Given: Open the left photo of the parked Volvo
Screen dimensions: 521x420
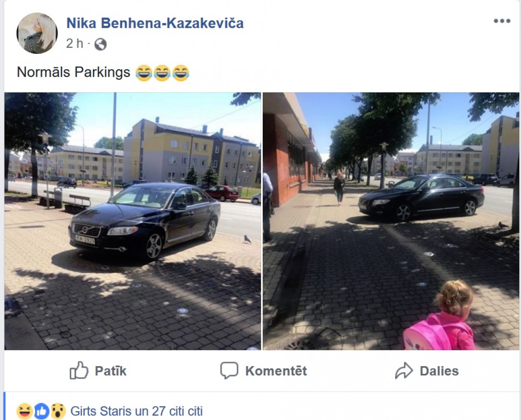Looking at the screenshot, I should coord(133,221).
